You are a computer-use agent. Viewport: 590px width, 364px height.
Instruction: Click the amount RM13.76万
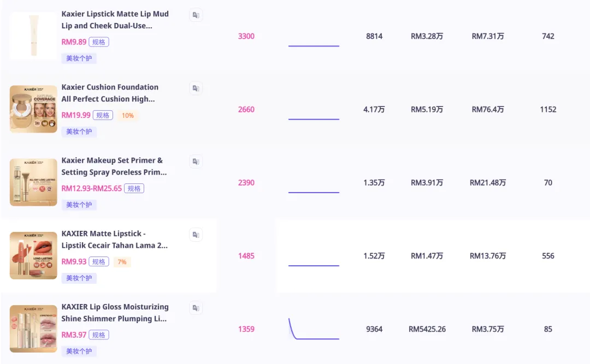pyautogui.click(x=488, y=256)
